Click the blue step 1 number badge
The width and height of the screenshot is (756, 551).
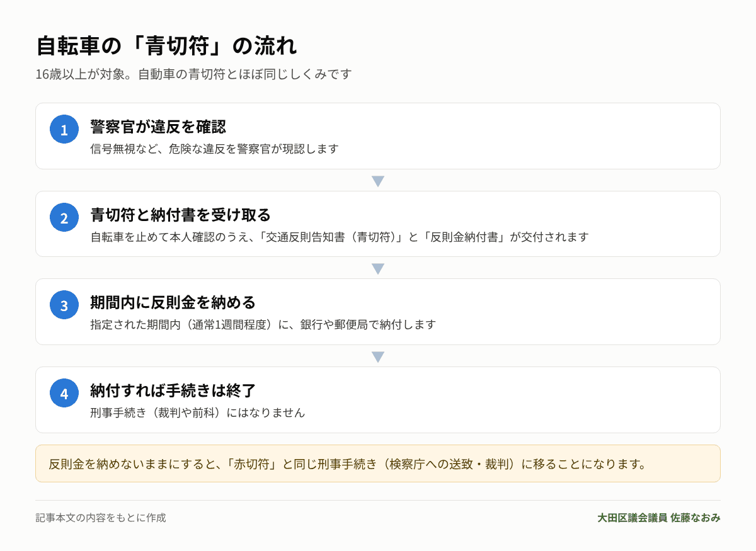pyautogui.click(x=64, y=129)
